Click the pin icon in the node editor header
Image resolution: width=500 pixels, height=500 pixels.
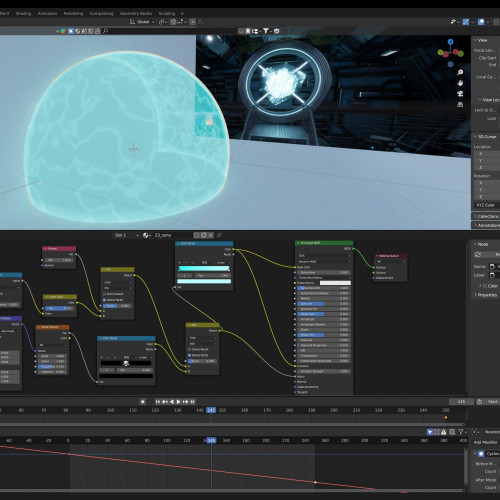pyautogui.click(x=219, y=235)
